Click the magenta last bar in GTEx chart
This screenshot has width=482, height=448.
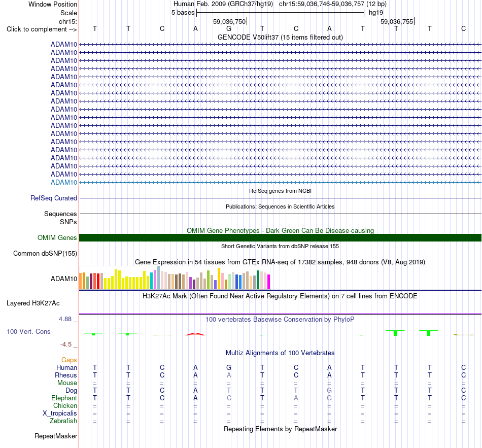[x=268, y=282]
